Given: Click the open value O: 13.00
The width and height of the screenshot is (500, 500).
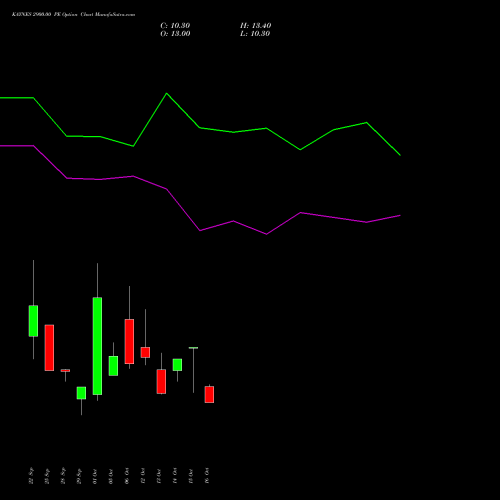Looking at the screenshot, I should pos(175,34).
